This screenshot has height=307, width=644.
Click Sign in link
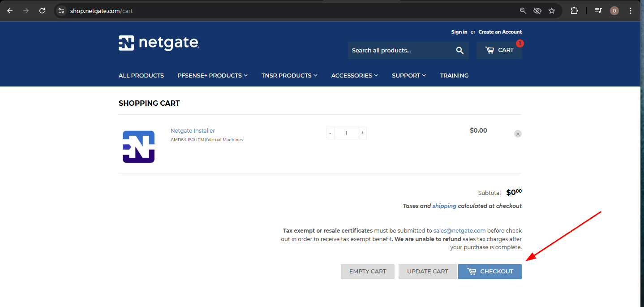tap(459, 32)
